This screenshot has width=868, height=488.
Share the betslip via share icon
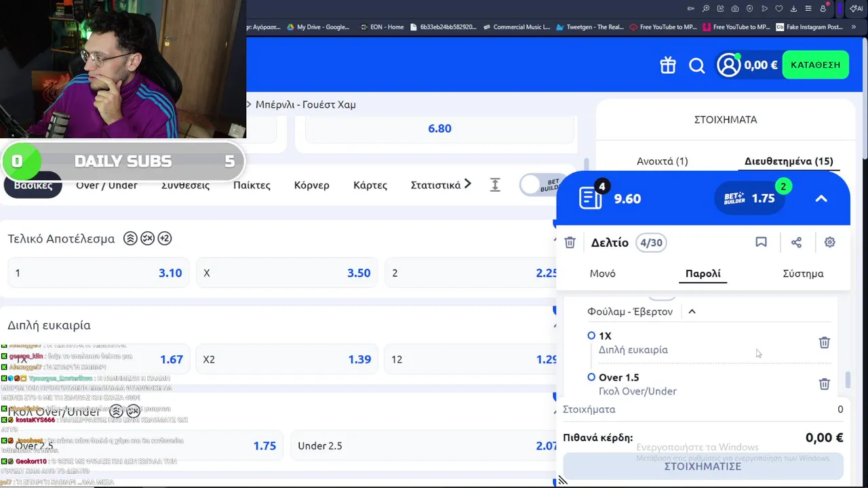coord(796,242)
